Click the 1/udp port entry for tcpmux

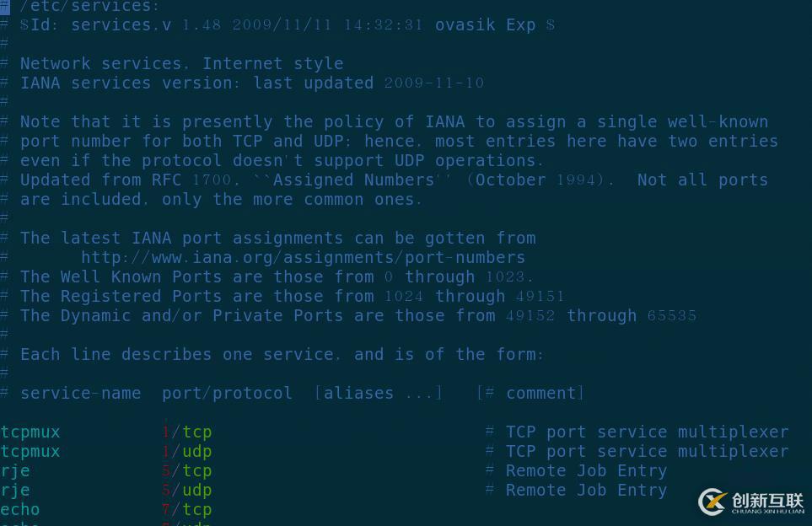coord(187,452)
